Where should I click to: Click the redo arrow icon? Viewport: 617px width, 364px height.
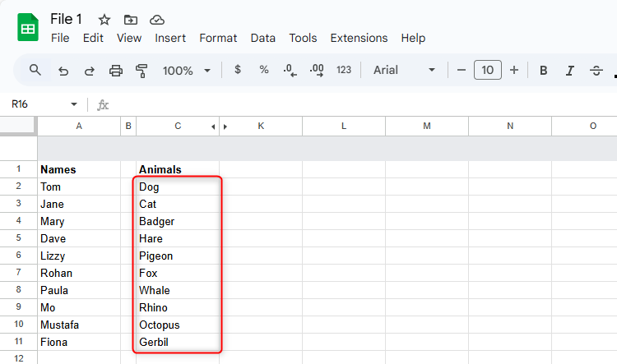[89, 71]
